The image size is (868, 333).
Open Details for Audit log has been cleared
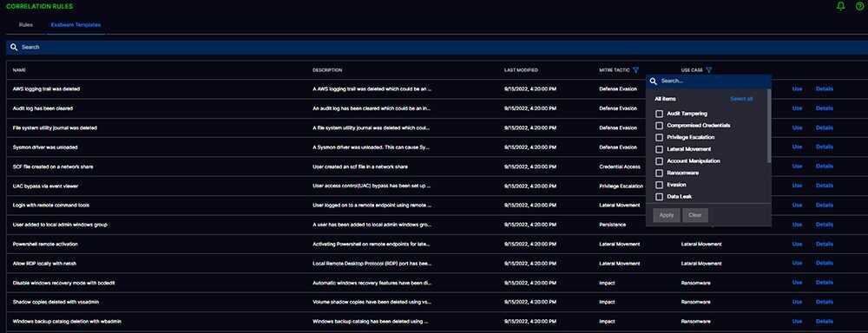click(825, 108)
